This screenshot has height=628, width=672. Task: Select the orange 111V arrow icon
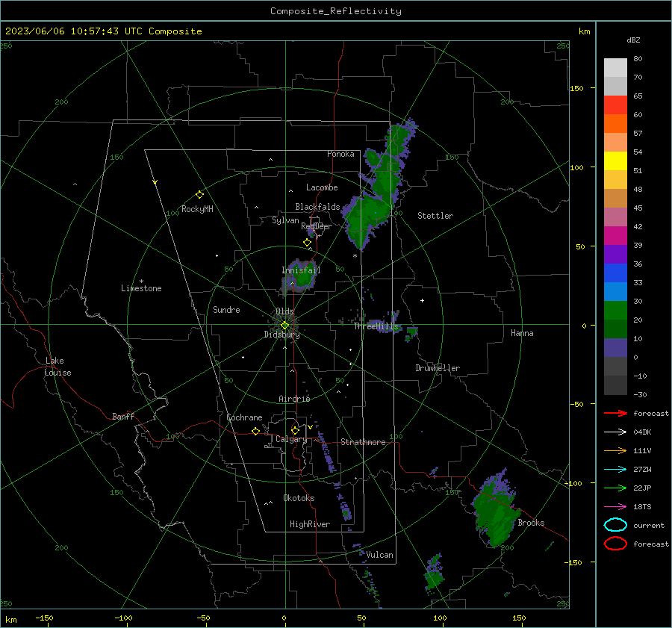tap(615, 450)
